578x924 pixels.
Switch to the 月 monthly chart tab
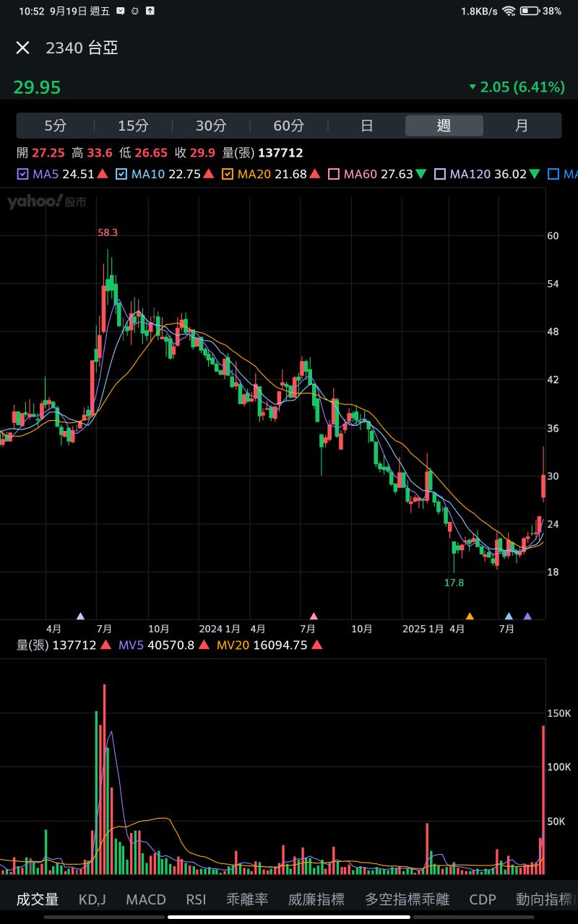pos(522,126)
